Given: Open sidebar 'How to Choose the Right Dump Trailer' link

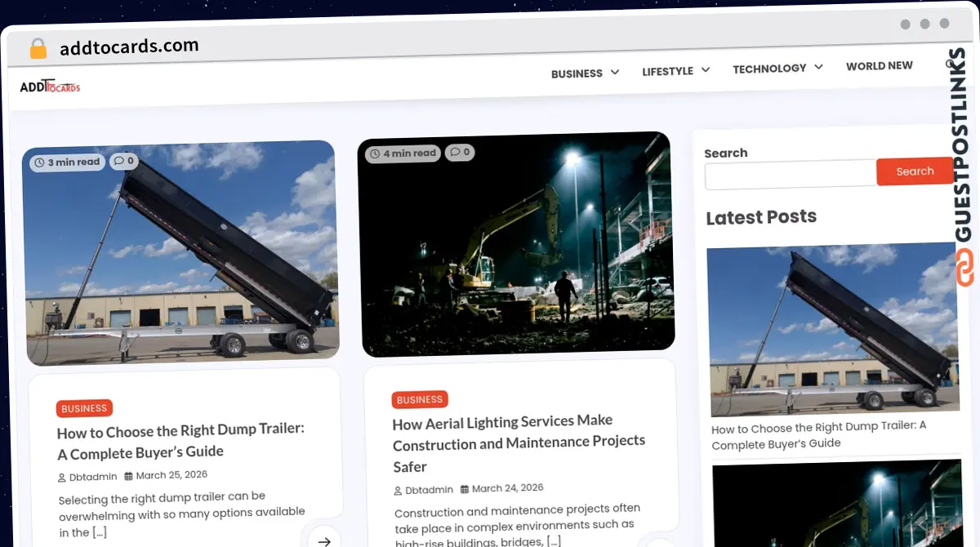Looking at the screenshot, I should click(818, 435).
